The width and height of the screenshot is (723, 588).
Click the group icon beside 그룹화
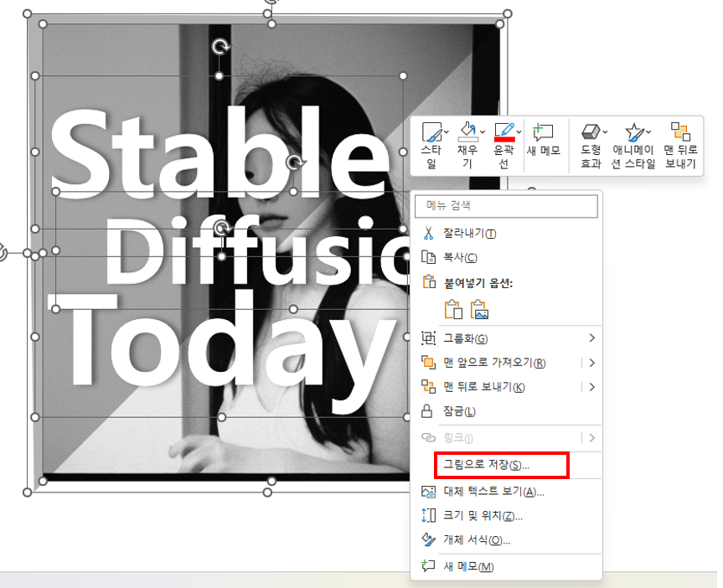[x=428, y=338]
